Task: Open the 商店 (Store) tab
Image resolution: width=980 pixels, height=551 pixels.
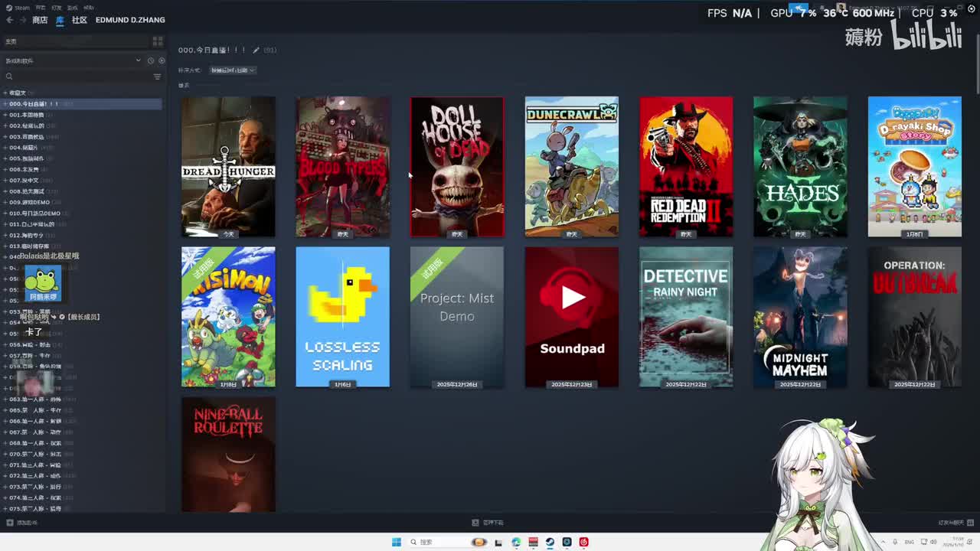Action: click(40, 20)
